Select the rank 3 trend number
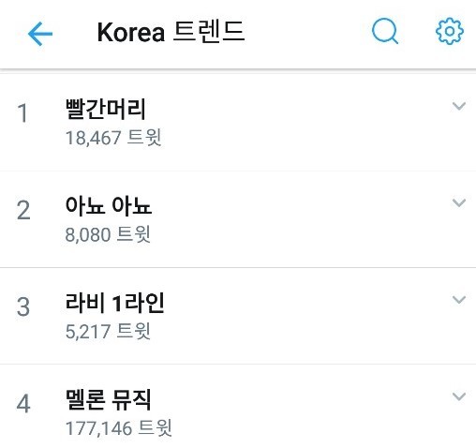476x448 pixels. pyautogui.click(x=23, y=306)
